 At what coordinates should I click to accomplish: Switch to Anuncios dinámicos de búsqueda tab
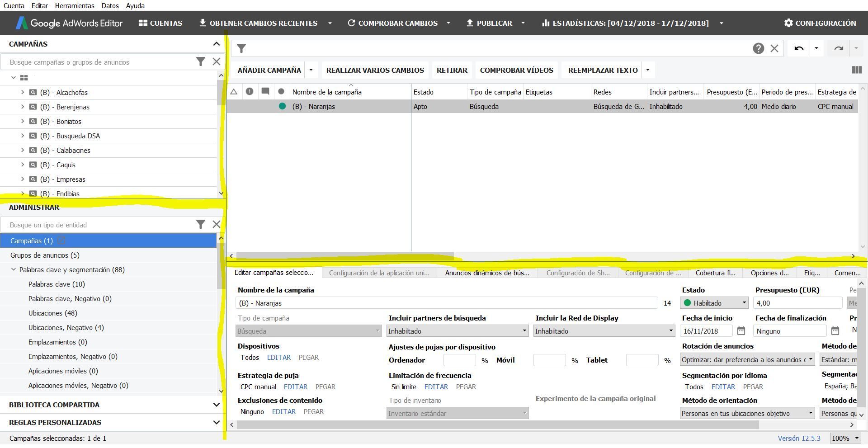487,273
